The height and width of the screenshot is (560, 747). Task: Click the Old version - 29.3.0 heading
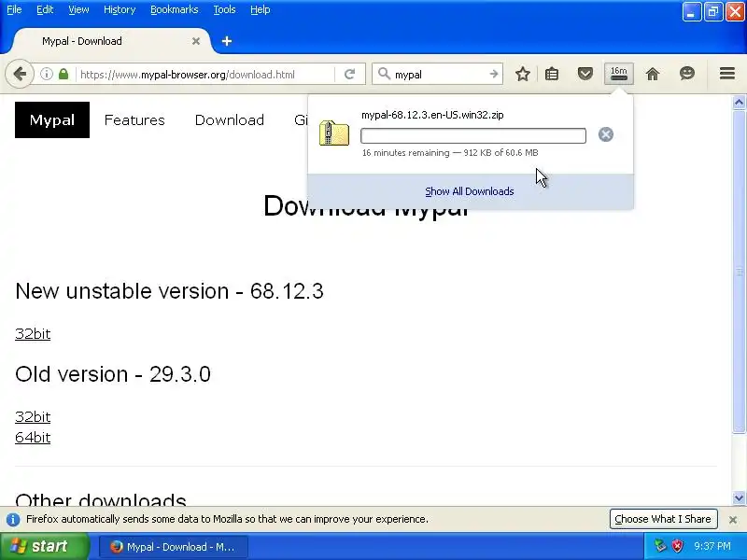point(113,374)
